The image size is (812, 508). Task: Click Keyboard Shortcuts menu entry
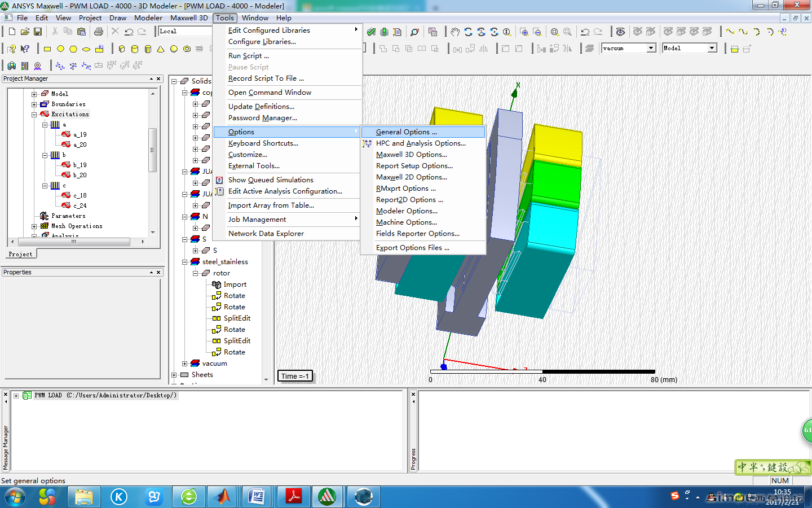pyautogui.click(x=287, y=143)
